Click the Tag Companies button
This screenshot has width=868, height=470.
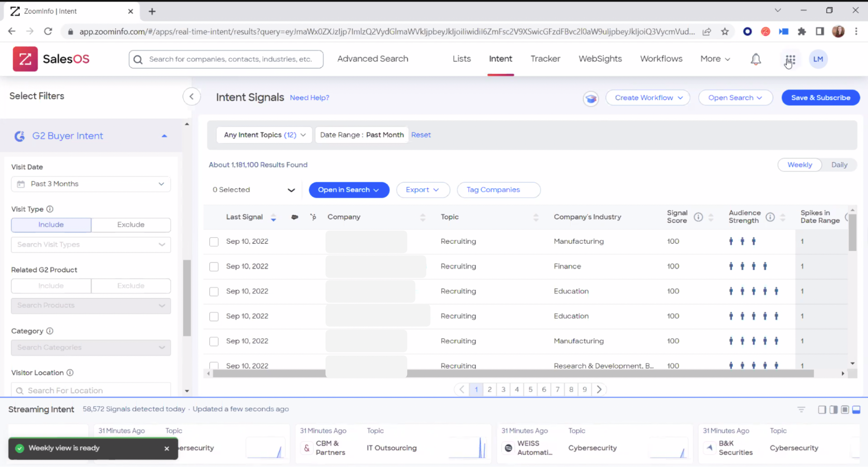click(499, 190)
